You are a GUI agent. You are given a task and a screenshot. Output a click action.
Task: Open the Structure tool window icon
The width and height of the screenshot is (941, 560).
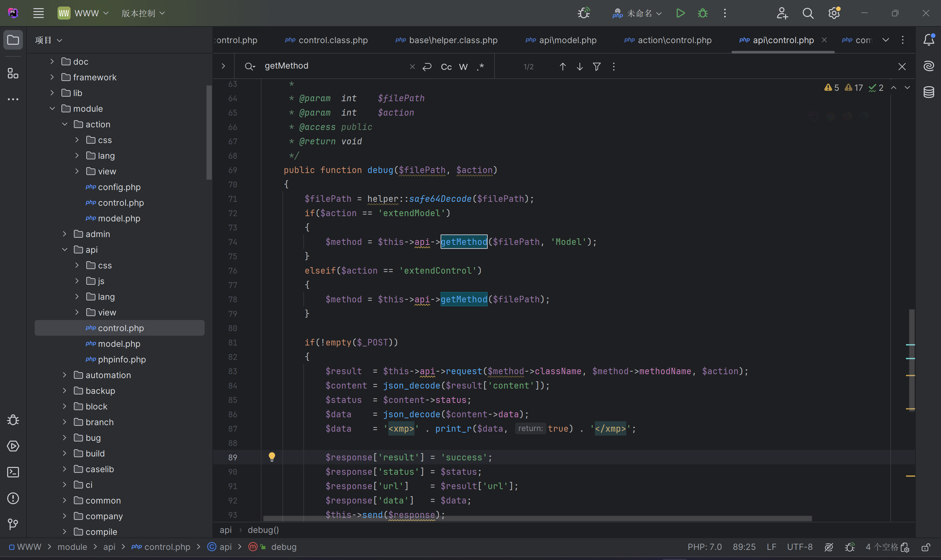coord(13,73)
